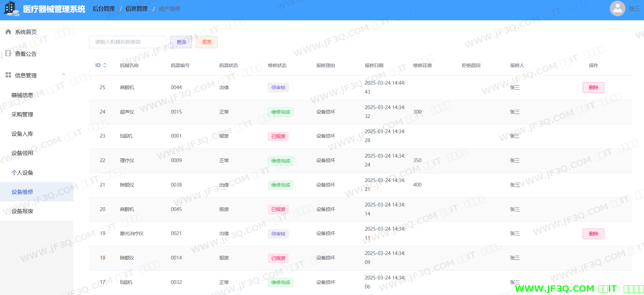
Task: Delete the record with ID 25
Action: coord(593,87)
